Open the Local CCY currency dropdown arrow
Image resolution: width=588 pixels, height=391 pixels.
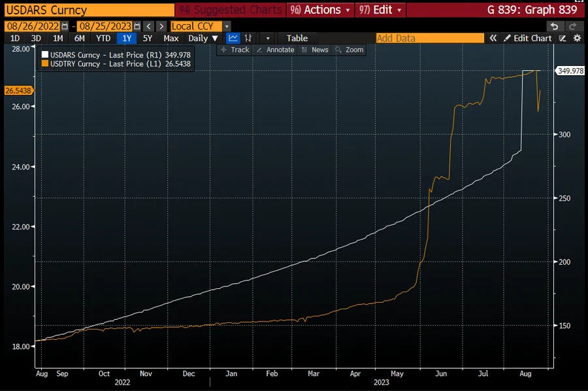click(x=227, y=26)
